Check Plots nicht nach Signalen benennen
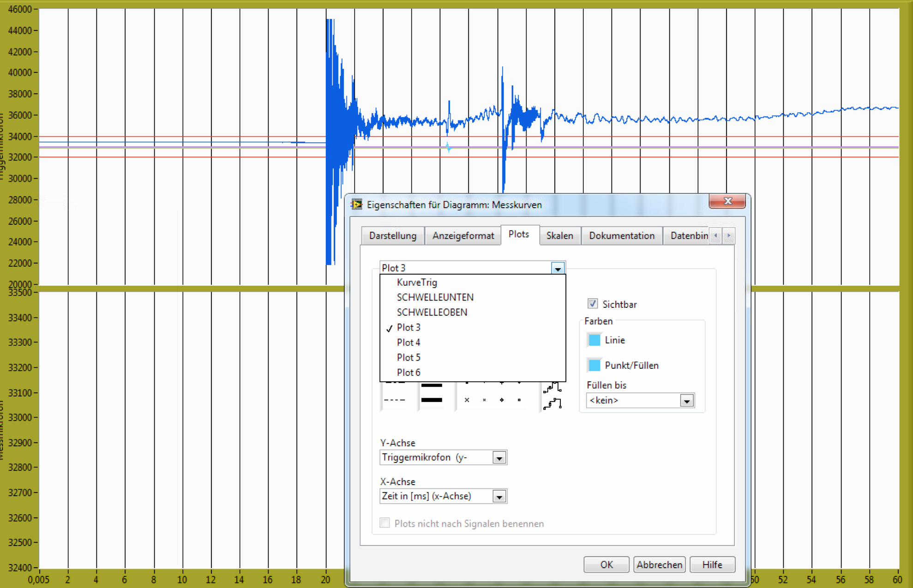Screen dimensions: 913x588 (x=385, y=523)
